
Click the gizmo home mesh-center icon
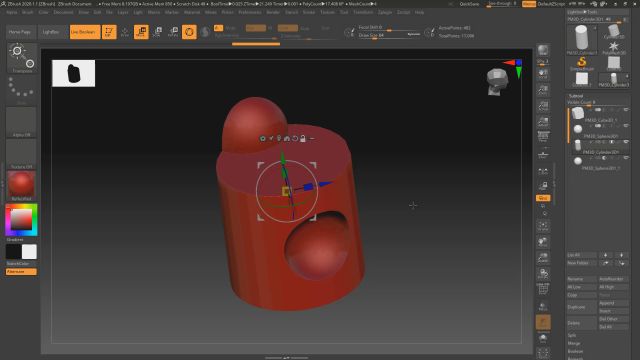point(287,139)
